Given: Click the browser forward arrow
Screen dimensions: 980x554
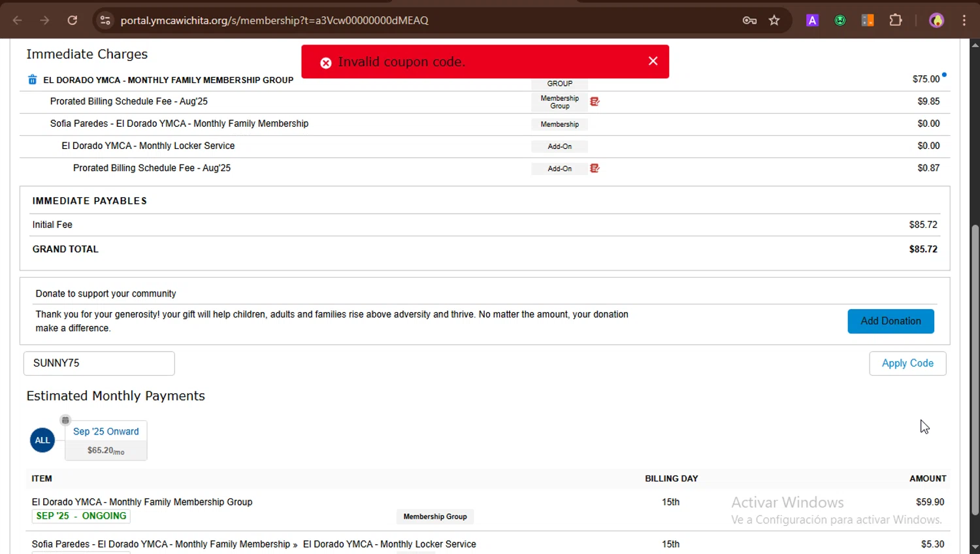Looking at the screenshot, I should pos(44,20).
